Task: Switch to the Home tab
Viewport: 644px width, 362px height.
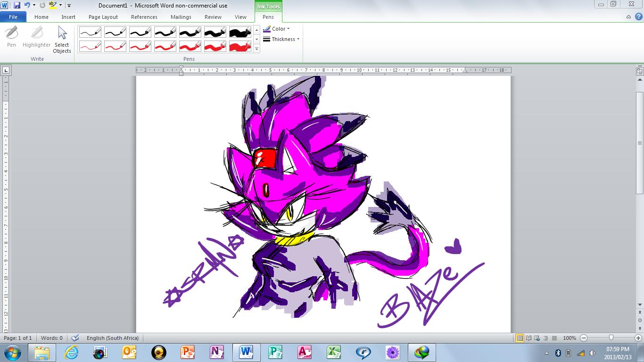Action: pyautogui.click(x=41, y=17)
